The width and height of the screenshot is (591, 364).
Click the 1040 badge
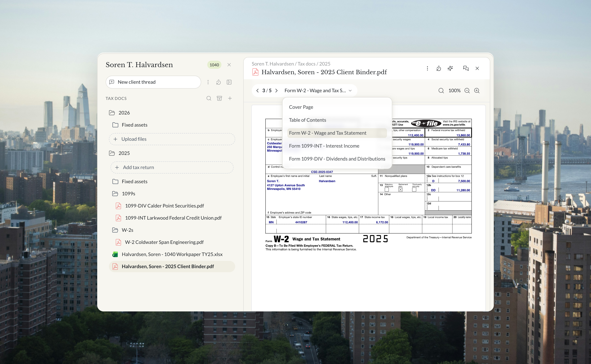(x=214, y=65)
